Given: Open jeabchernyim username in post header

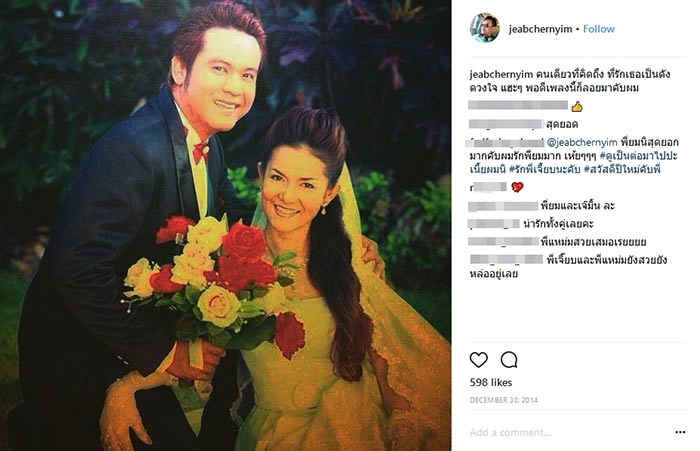Looking at the screenshot, I should click(x=540, y=29).
